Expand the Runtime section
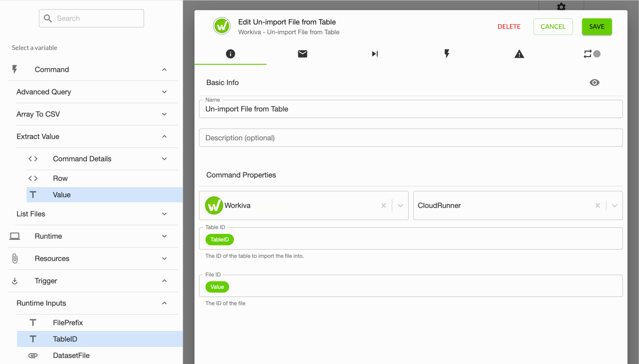 (164, 236)
